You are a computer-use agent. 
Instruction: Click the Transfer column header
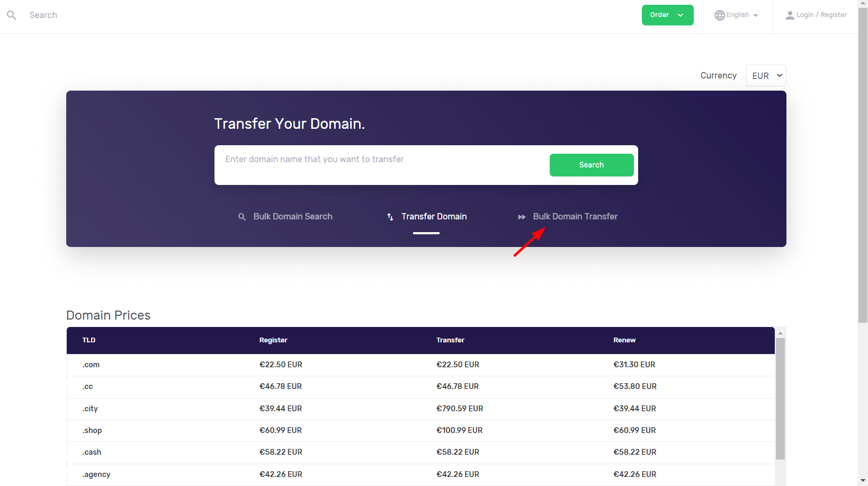pyautogui.click(x=450, y=340)
